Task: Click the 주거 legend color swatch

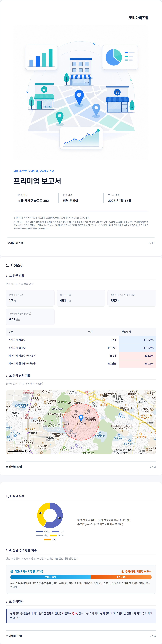Action: coord(55,531)
